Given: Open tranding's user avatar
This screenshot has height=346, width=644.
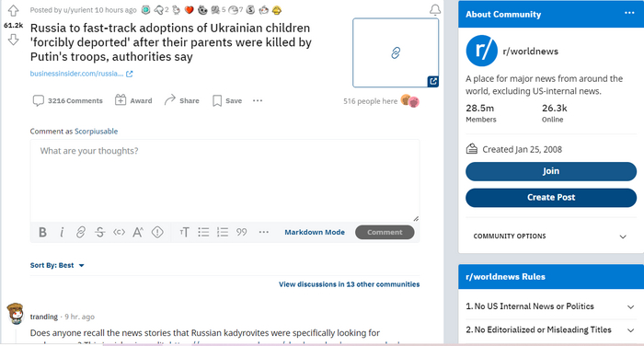Looking at the screenshot, I should coord(16,314).
